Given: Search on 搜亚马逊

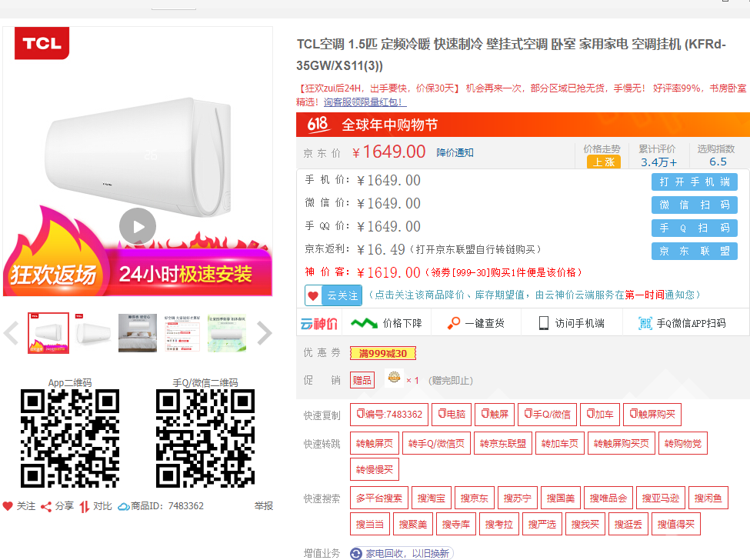Looking at the screenshot, I should pyautogui.click(x=661, y=498).
